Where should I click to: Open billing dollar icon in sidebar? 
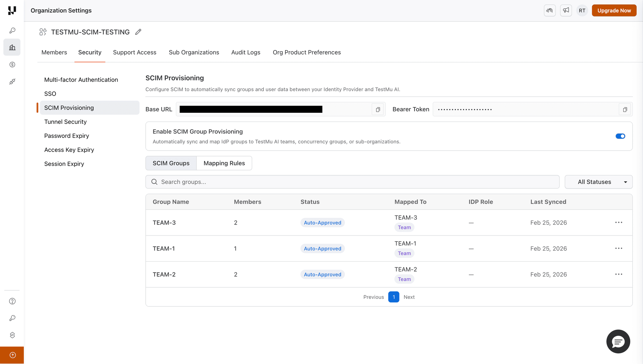tap(12, 65)
